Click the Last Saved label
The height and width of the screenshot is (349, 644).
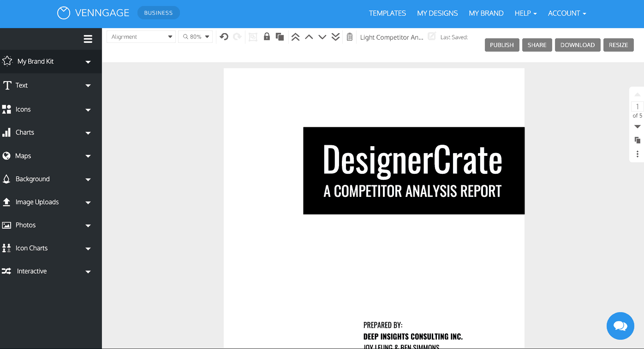pyautogui.click(x=454, y=37)
